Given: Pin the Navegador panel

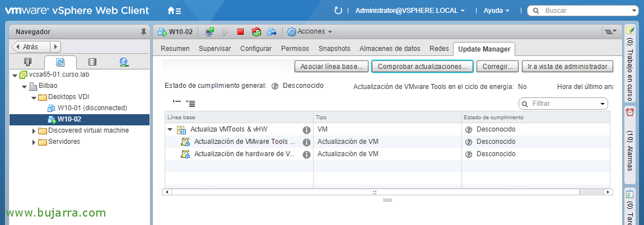Looking at the screenshot, I should 143,31.
